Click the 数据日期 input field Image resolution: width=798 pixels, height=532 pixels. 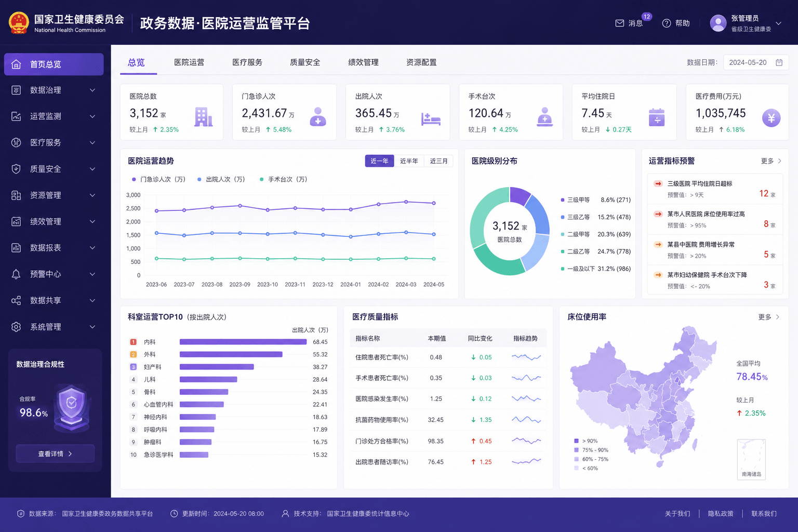(x=756, y=62)
